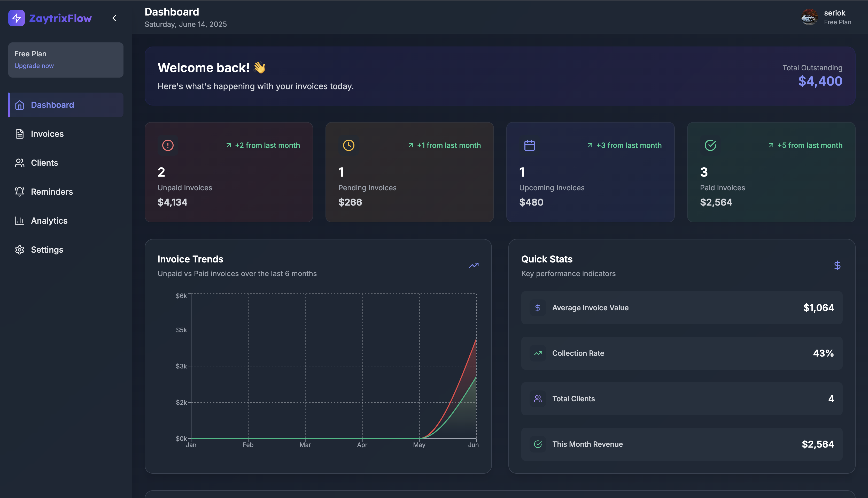Image resolution: width=868 pixels, height=498 pixels.
Task: Go to the Invoices page
Action: coord(47,134)
